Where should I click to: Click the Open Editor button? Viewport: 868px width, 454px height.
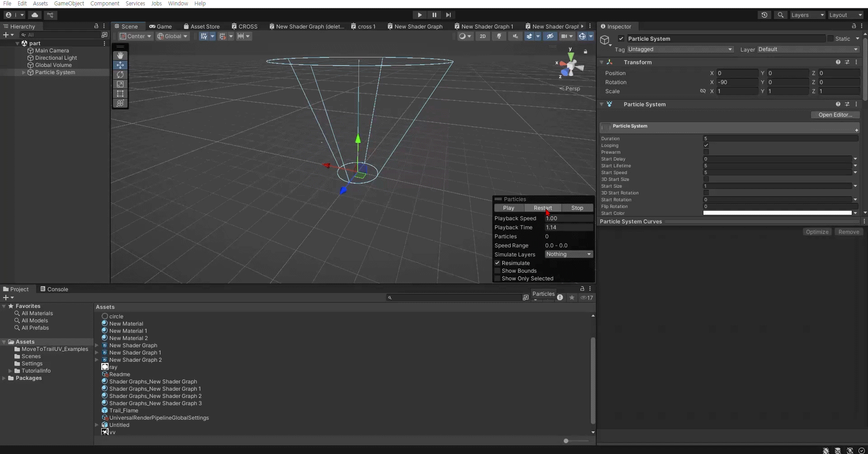(835, 115)
